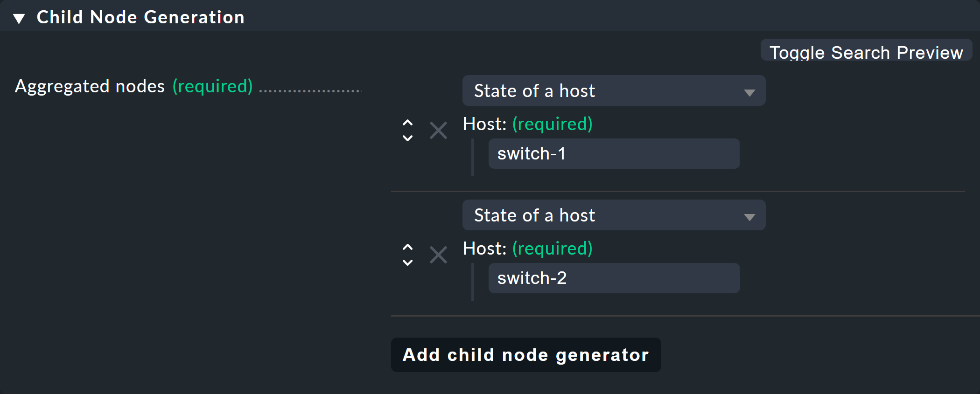Move the switch-2 node up
This screenshot has width=980, height=394.
tap(407, 248)
